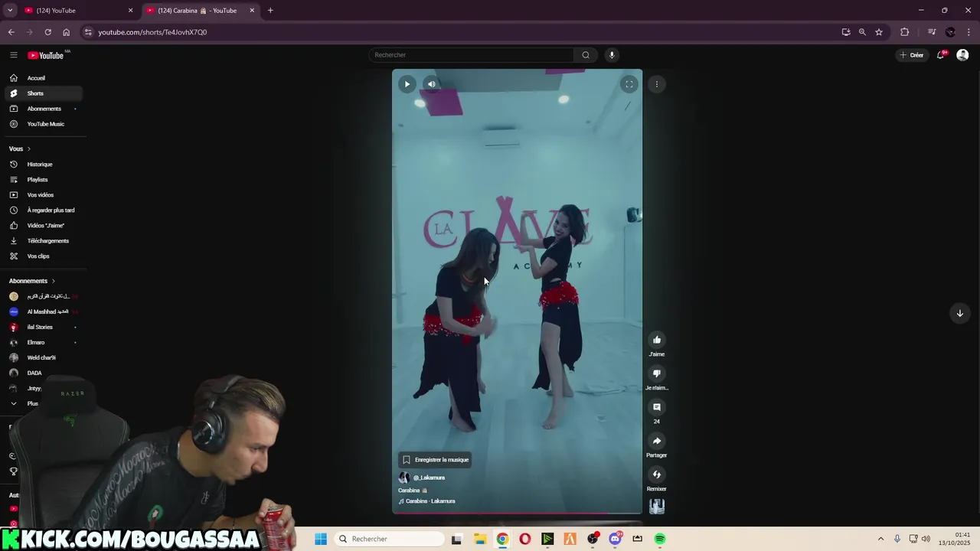The height and width of the screenshot is (551, 980).
Task: Open the Shorts three-dot options menu
Action: (656, 84)
